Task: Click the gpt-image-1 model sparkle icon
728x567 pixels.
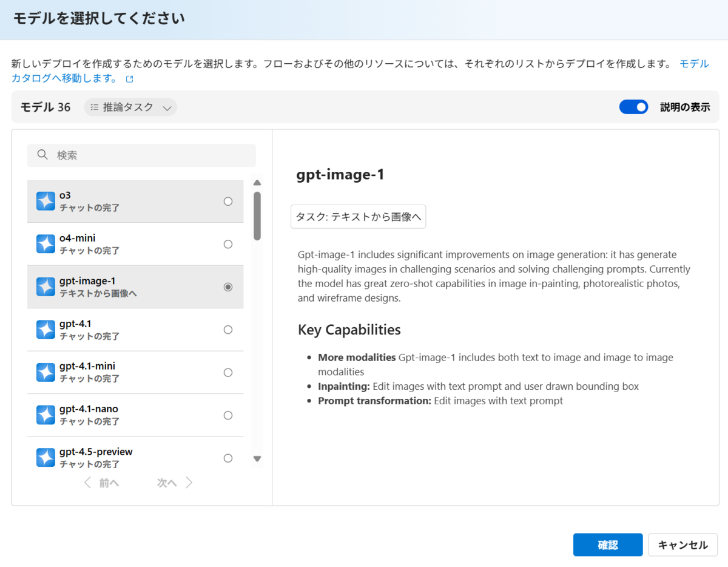Action: pos(45,287)
